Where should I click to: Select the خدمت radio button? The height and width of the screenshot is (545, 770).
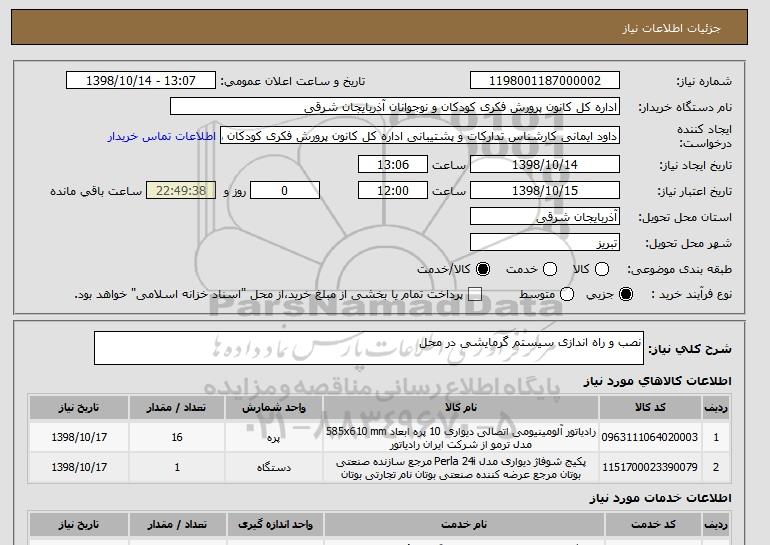[550, 269]
